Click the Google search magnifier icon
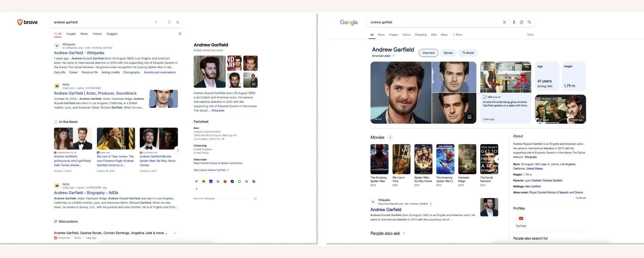The height and width of the screenshot is (258, 644). point(529,22)
